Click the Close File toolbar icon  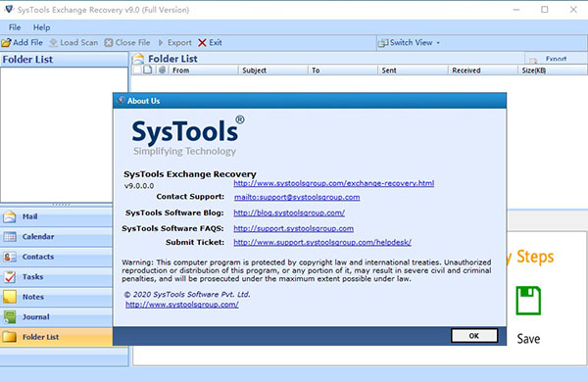pyautogui.click(x=109, y=43)
